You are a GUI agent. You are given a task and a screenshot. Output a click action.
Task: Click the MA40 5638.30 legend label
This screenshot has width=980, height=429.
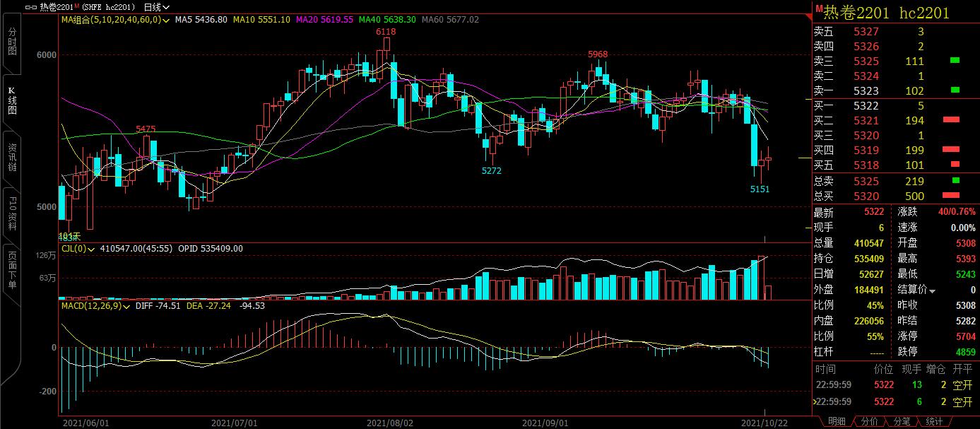pyautogui.click(x=387, y=20)
